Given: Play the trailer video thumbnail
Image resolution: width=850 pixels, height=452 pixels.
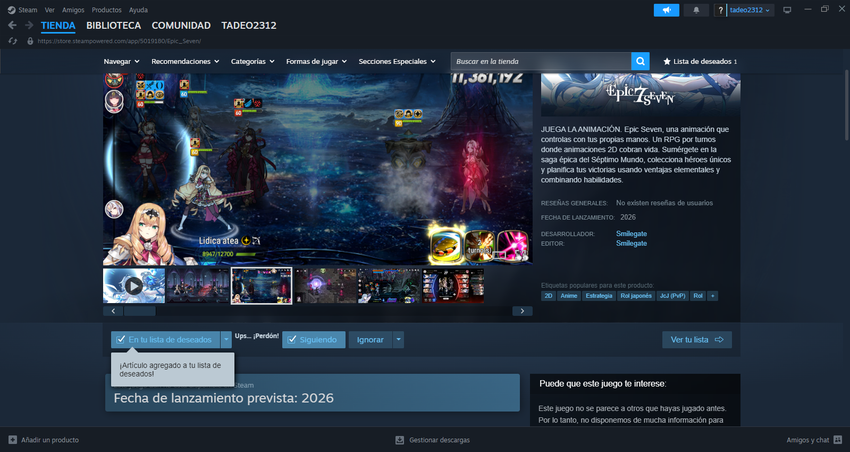Looking at the screenshot, I should [x=134, y=286].
